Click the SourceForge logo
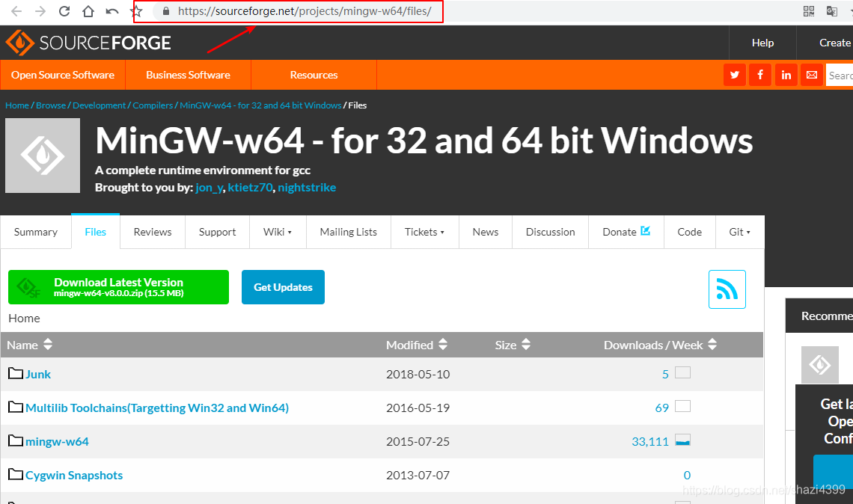The width and height of the screenshot is (853, 504). click(88, 43)
